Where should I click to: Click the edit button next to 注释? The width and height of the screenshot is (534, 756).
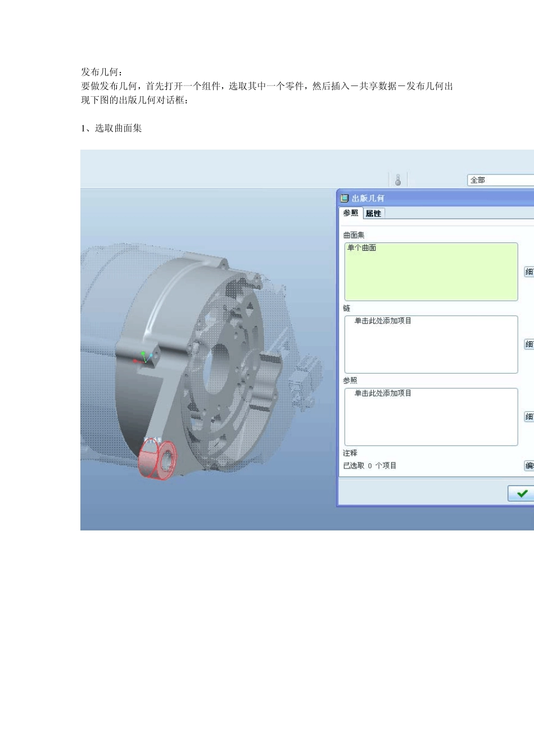[529, 466]
